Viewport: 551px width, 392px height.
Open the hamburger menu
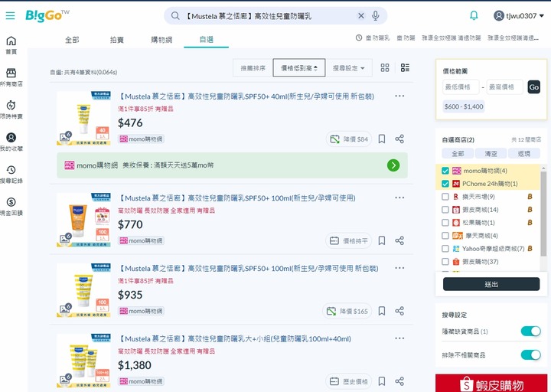pos(10,16)
